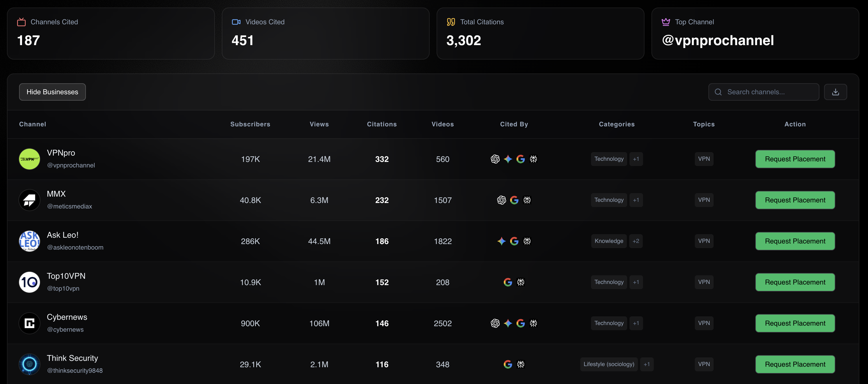The image size is (868, 384).
Task: Open the Ask Leo! channel avatar
Action: click(29, 241)
